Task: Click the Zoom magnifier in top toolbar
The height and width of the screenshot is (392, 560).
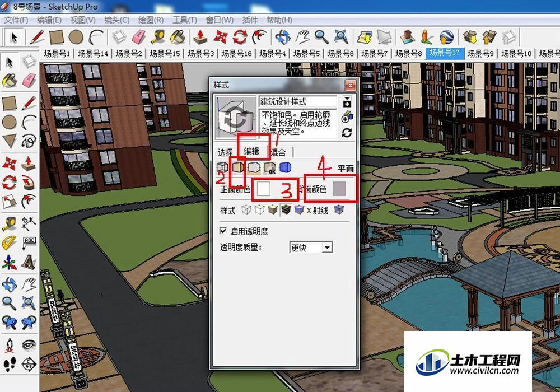Action: pyautogui.click(x=321, y=37)
